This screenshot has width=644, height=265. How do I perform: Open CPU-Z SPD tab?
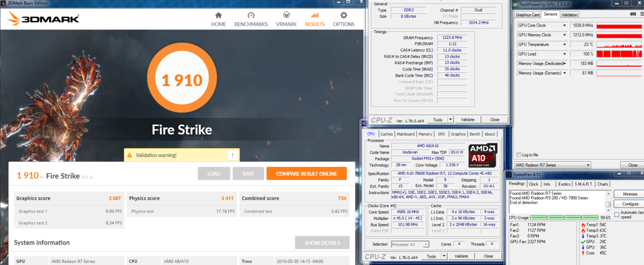click(441, 134)
